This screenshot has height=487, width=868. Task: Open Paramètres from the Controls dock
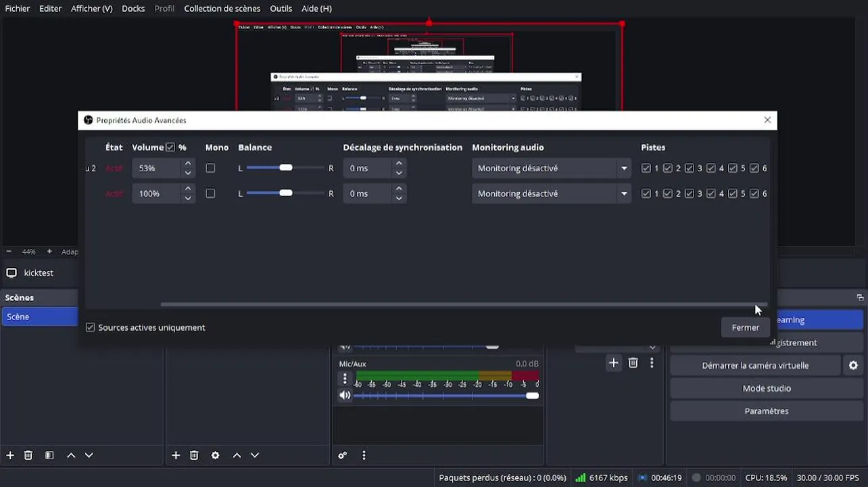point(767,411)
